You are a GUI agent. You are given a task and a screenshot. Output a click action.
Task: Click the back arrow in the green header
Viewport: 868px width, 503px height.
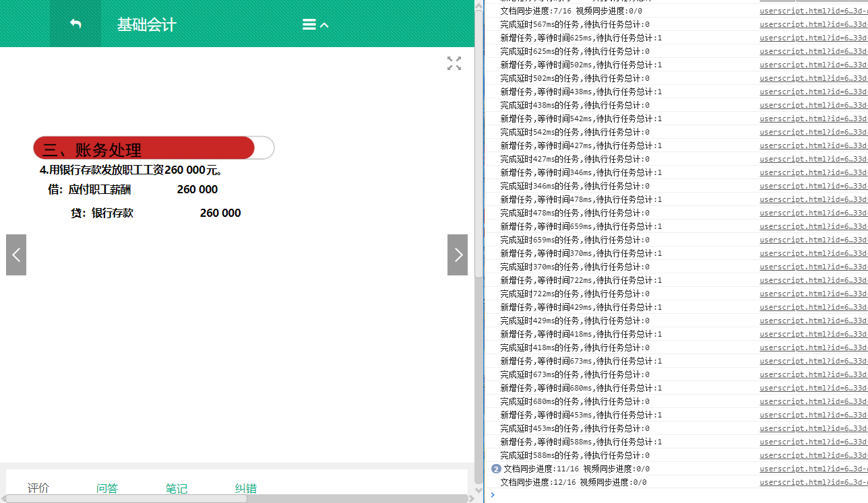75,24
